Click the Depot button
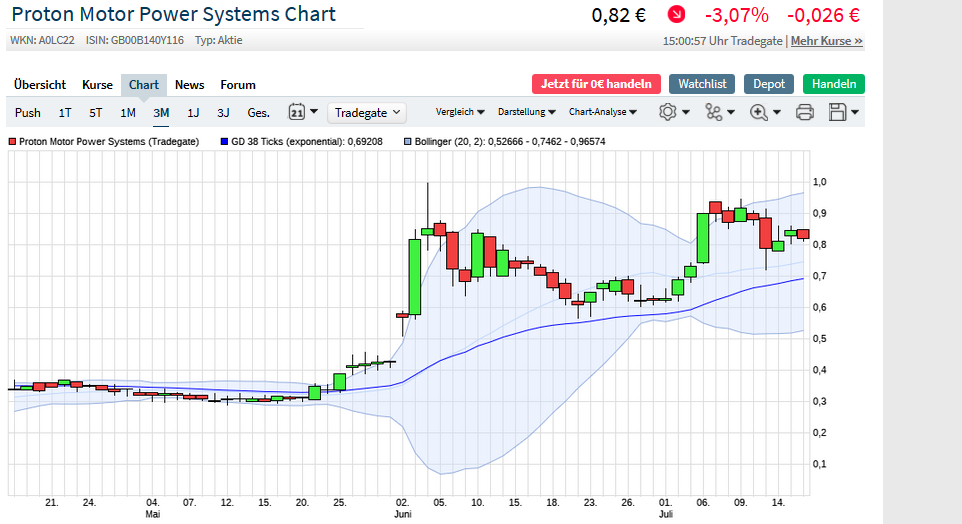 [769, 84]
